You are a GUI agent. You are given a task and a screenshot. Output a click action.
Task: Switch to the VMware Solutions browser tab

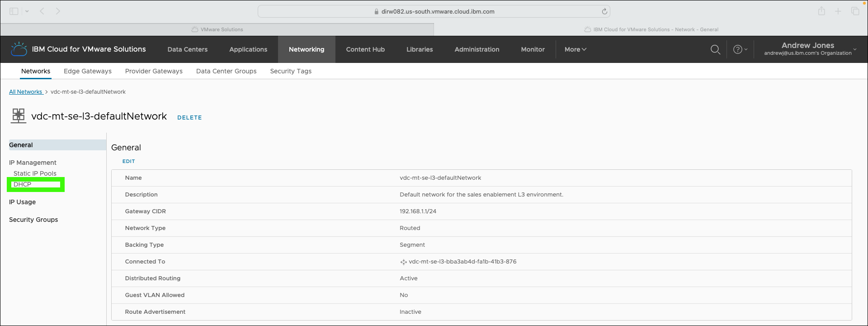click(217, 29)
